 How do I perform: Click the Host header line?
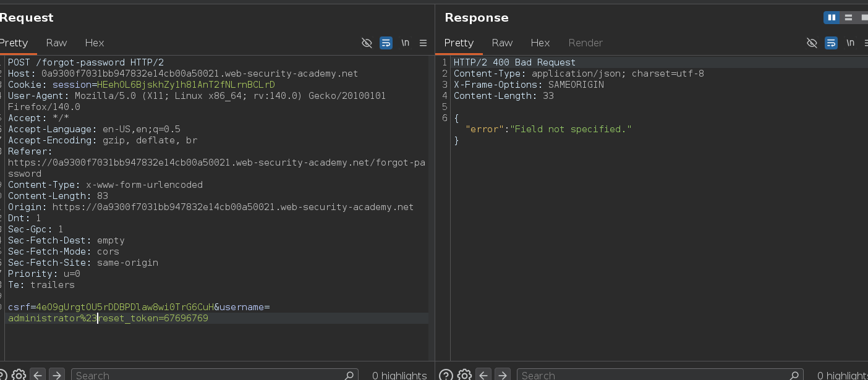coord(183,74)
